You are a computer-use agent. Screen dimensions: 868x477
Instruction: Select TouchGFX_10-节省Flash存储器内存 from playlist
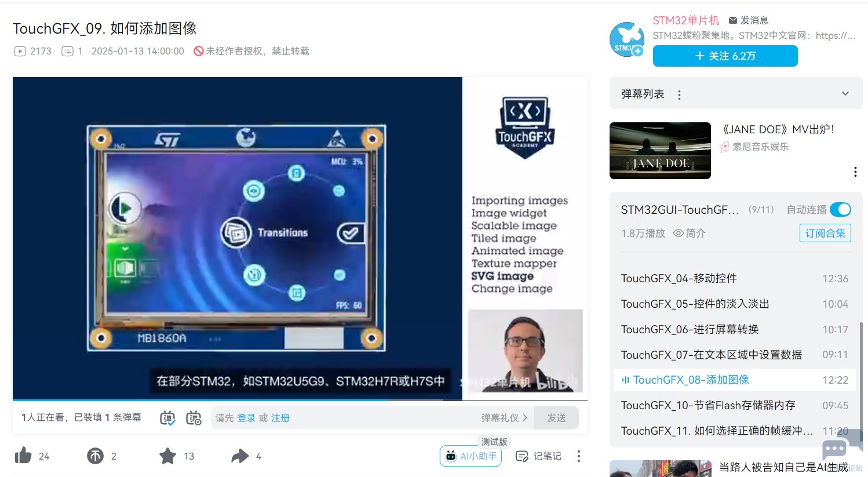(708, 405)
